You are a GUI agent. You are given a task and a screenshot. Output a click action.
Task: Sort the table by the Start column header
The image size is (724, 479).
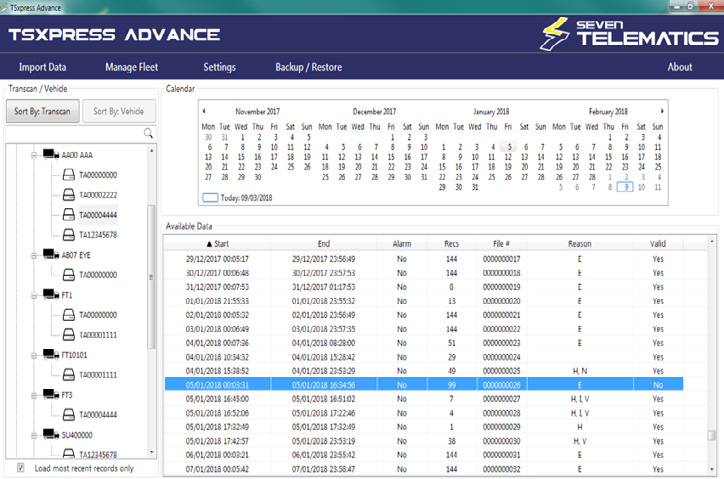(x=217, y=242)
